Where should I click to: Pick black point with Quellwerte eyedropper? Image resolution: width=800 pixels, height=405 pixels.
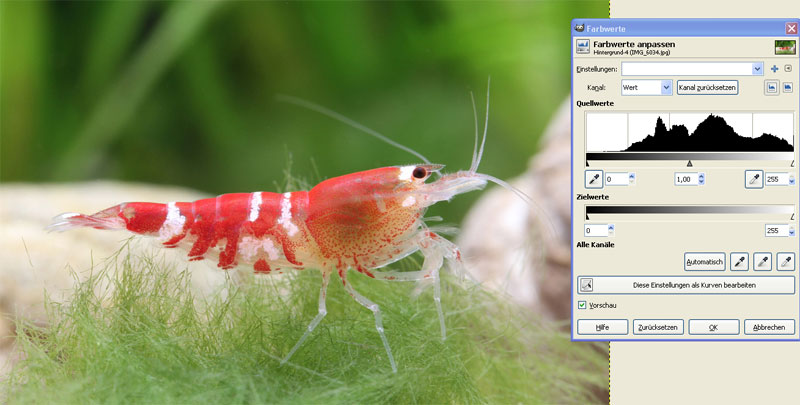[x=594, y=179]
